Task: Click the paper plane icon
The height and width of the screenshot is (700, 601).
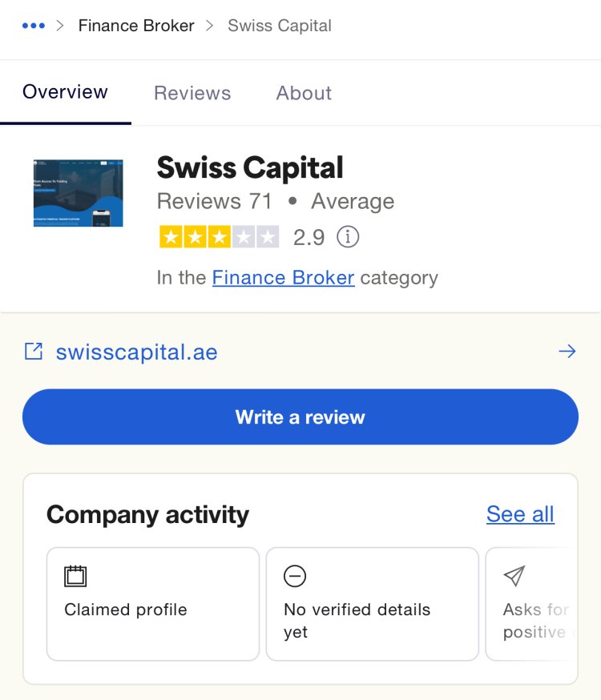Action: click(514, 576)
